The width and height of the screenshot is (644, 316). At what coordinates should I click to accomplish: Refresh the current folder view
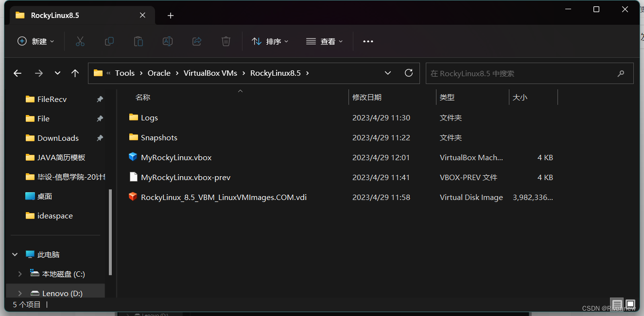[x=409, y=73]
